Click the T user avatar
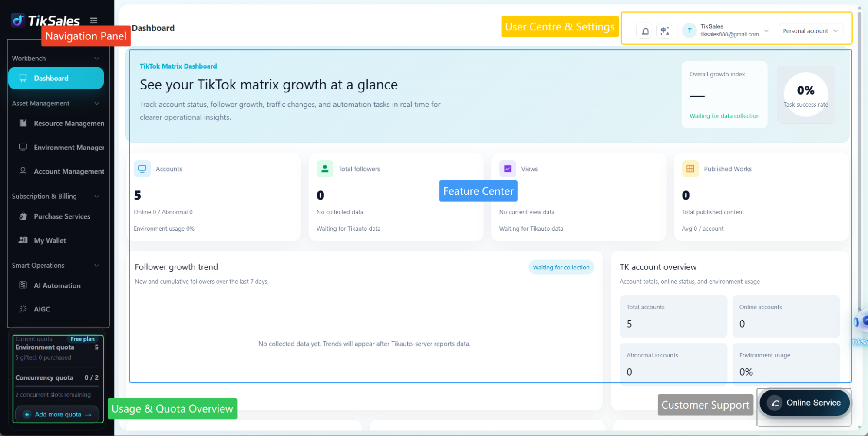 (690, 30)
